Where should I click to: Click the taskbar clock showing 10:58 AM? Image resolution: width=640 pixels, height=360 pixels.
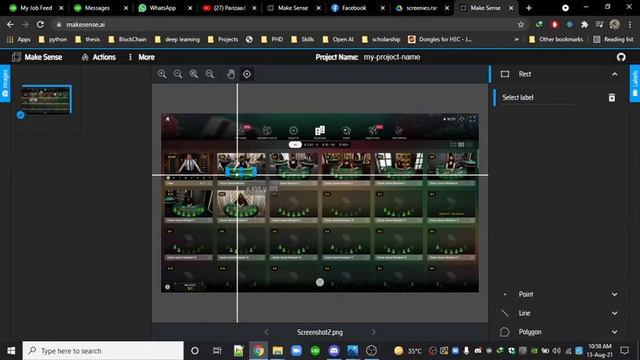click(x=600, y=351)
